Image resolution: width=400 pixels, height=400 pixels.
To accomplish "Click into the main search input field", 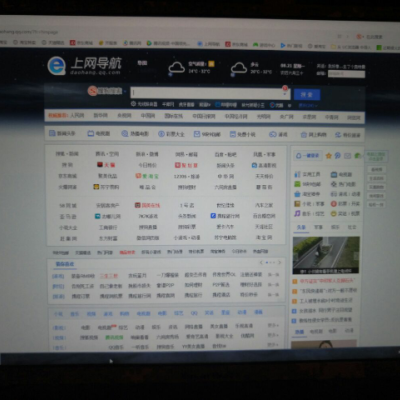I will [207, 93].
